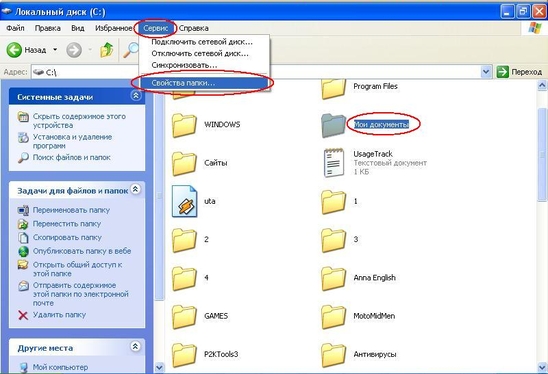The height and width of the screenshot is (374, 548).
Task: Click Поиск файлов и папок link
Action: 72,157
